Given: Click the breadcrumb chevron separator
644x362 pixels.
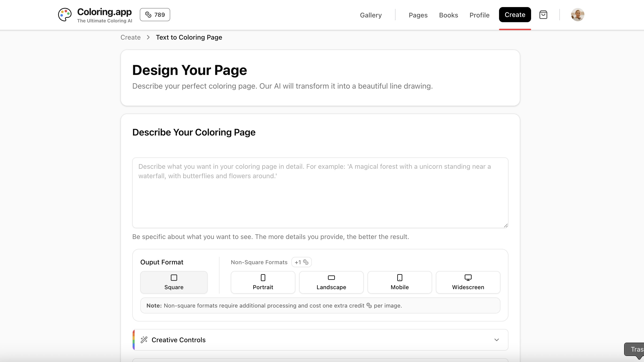Looking at the screenshot, I should [148, 37].
